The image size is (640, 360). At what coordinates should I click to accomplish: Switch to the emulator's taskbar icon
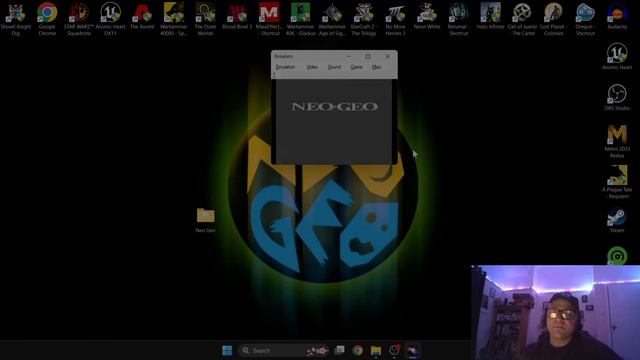pos(413,350)
